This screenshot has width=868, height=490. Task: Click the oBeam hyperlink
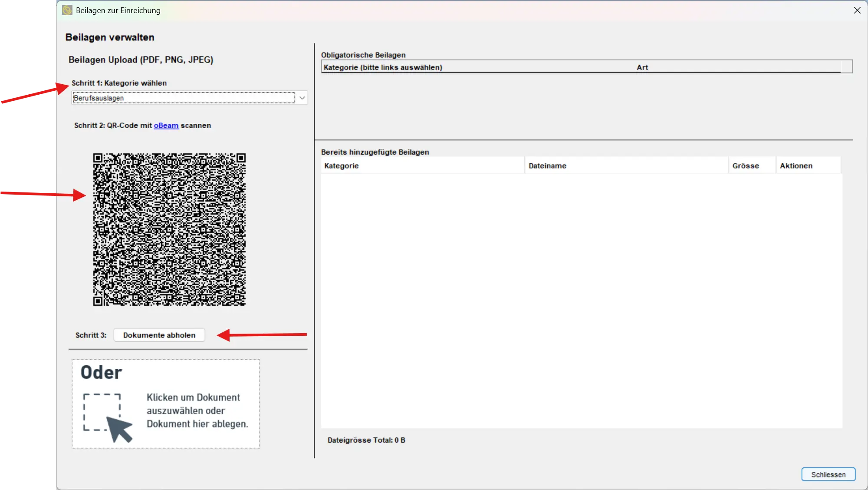pyautogui.click(x=165, y=125)
